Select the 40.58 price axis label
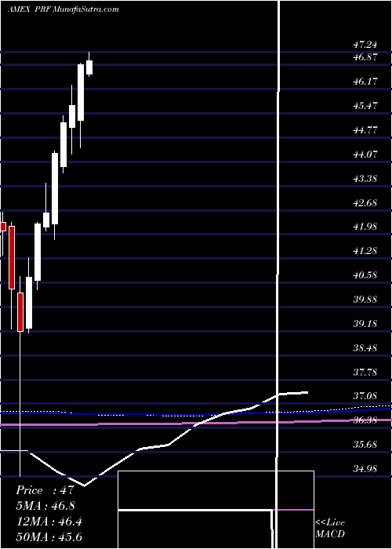392x549 pixels. tap(365, 274)
